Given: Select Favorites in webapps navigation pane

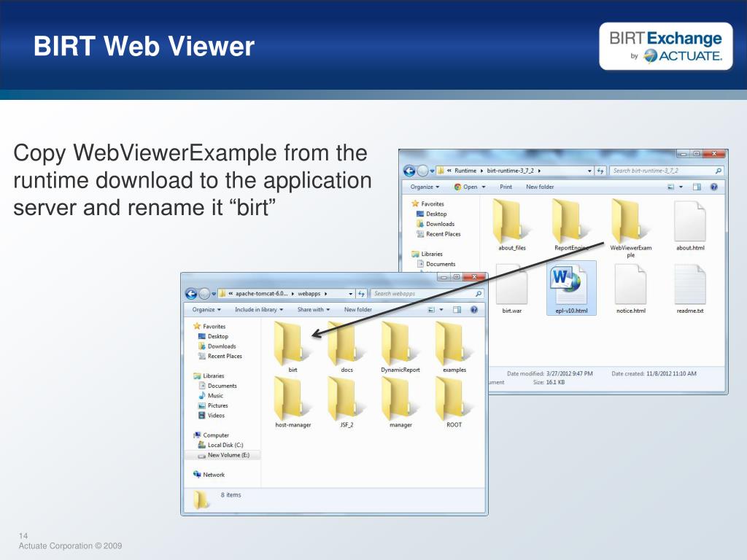Looking at the screenshot, I should coord(209,326).
